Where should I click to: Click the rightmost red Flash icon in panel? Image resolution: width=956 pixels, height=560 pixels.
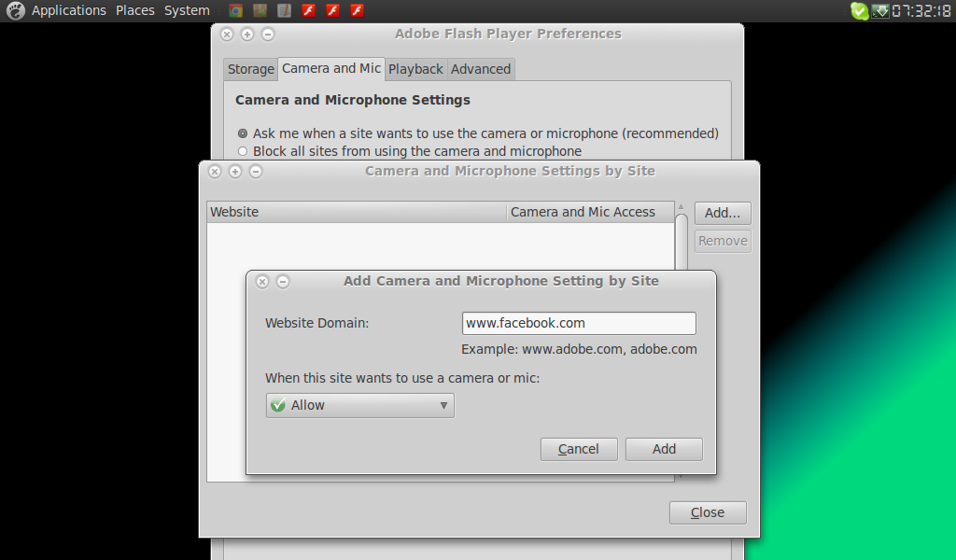pos(357,10)
